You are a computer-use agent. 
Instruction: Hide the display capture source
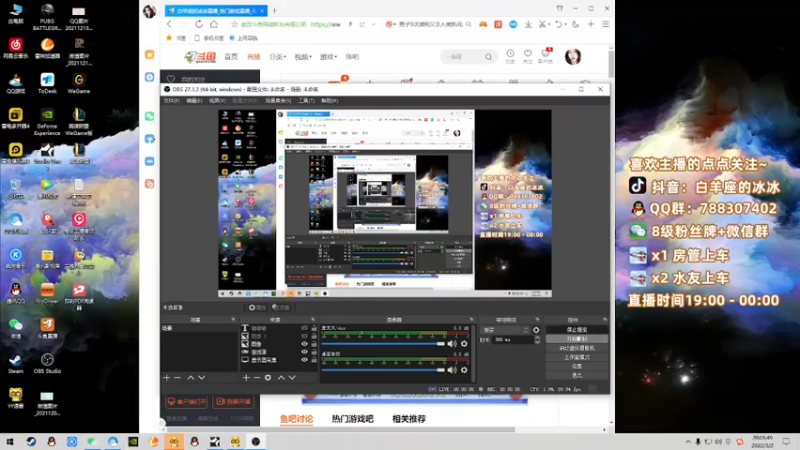(305, 360)
